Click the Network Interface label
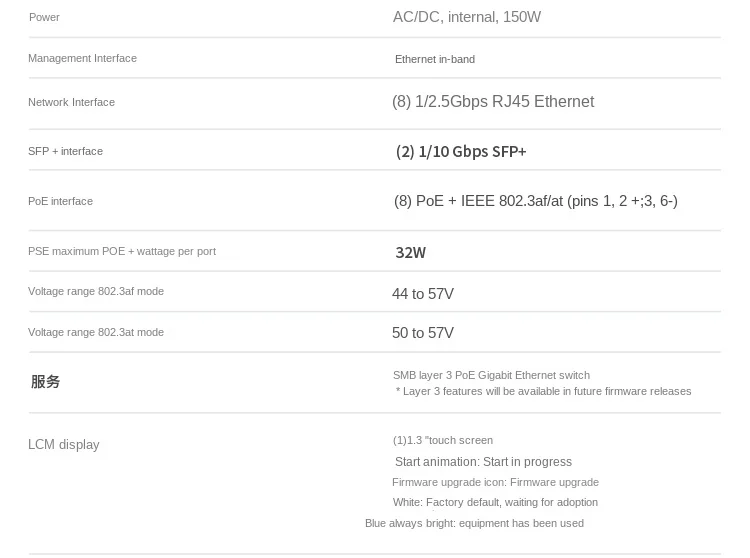 pyautogui.click(x=71, y=102)
